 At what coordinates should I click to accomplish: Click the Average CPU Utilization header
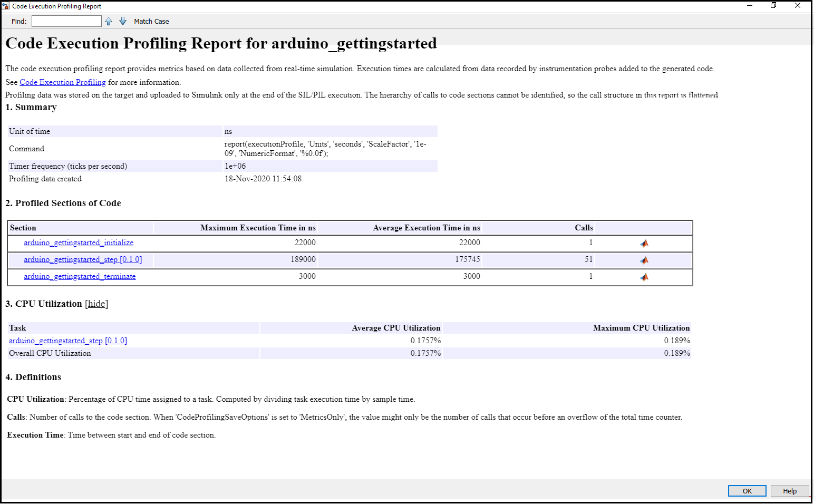[x=396, y=328]
